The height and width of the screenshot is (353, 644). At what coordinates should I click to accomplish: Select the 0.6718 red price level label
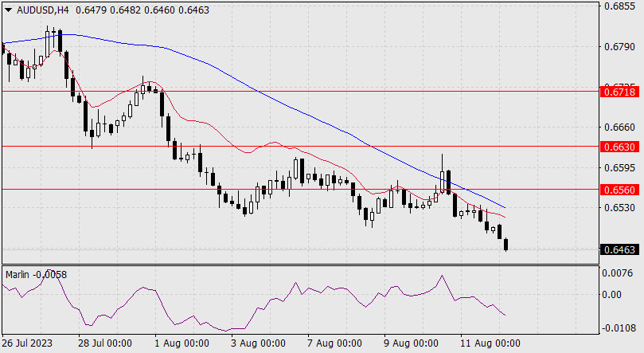pos(619,92)
